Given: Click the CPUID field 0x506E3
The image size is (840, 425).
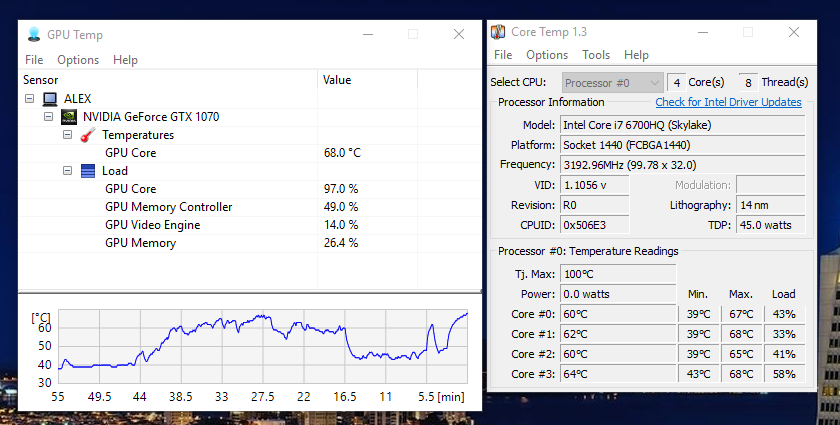Looking at the screenshot, I should click(x=595, y=225).
